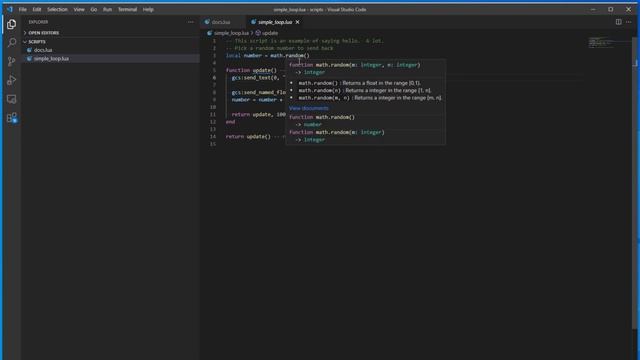Open the View menu

pos(79,9)
